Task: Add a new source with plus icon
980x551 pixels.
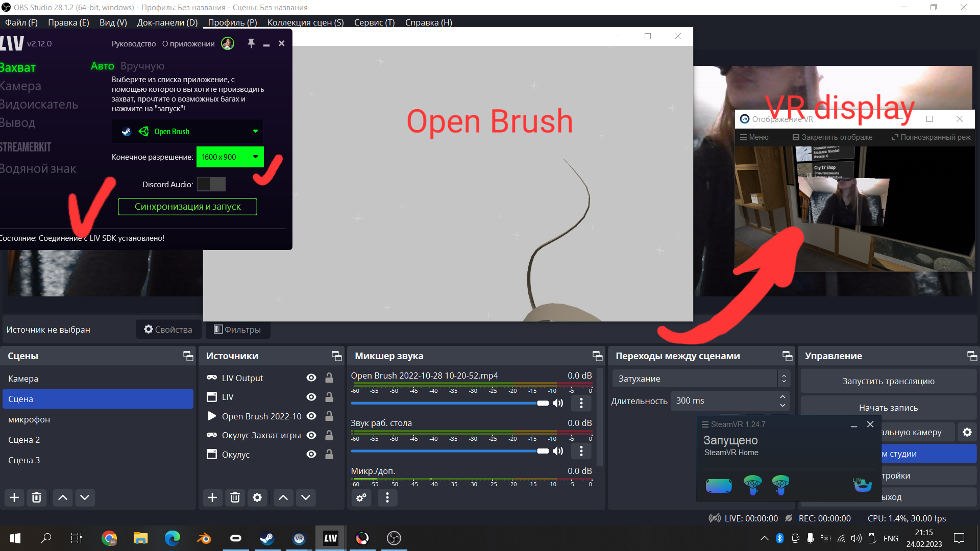Action: (212, 497)
